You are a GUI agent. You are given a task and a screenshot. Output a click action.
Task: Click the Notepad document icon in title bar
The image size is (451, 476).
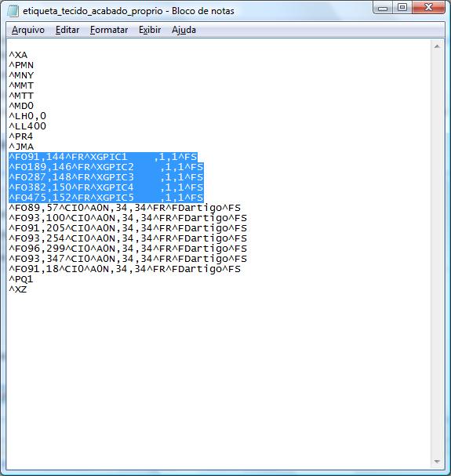coord(13,11)
